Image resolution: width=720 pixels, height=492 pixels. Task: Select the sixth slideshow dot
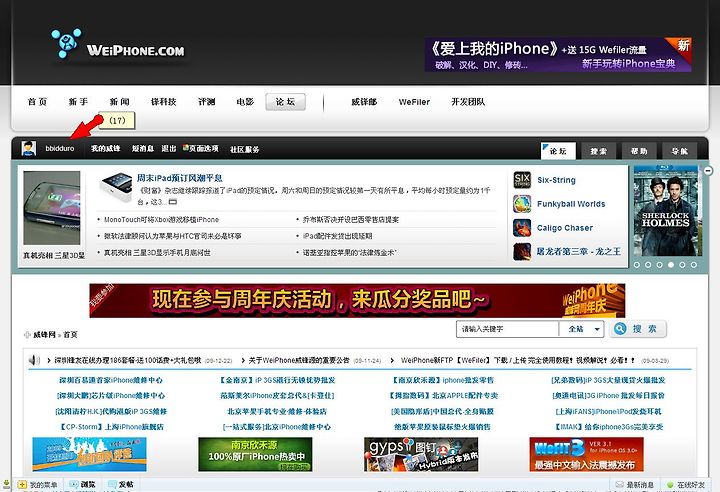(x=694, y=265)
